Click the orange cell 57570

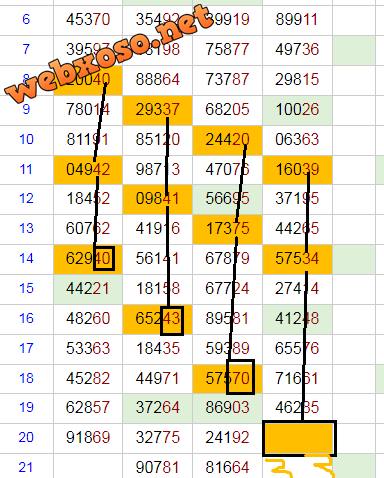click(x=228, y=379)
